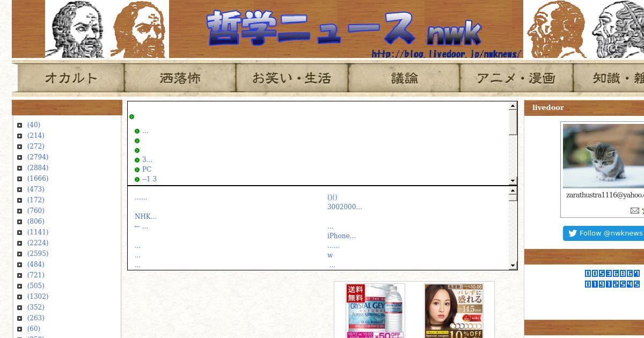Click the envelope mail icon
Image resolution: width=644 pixels, height=338 pixels.
pyautogui.click(x=634, y=211)
